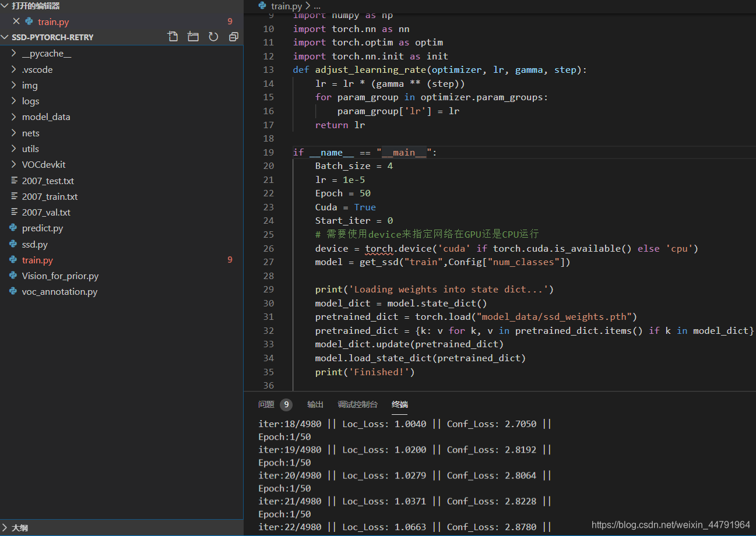The width and height of the screenshot is (756, 536).
Task: Click terminal line 'iter:22/4980'
Action: point(405,527)
